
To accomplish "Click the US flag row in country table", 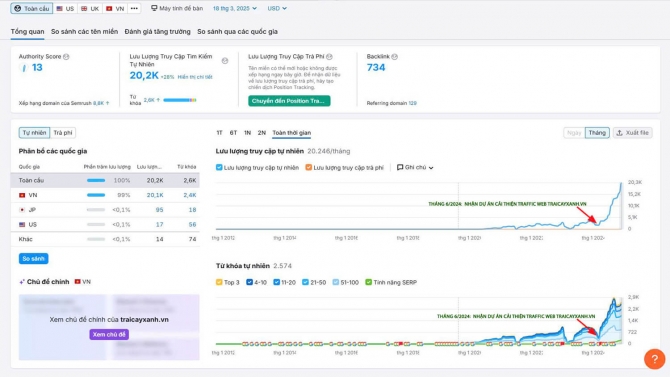I will pos(105,224).
